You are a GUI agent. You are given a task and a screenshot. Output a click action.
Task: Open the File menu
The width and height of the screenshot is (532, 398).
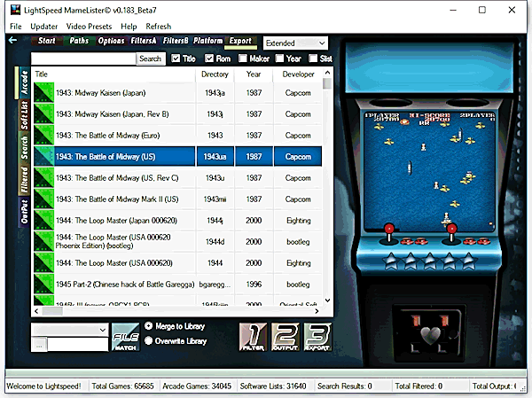pos(16,27)
